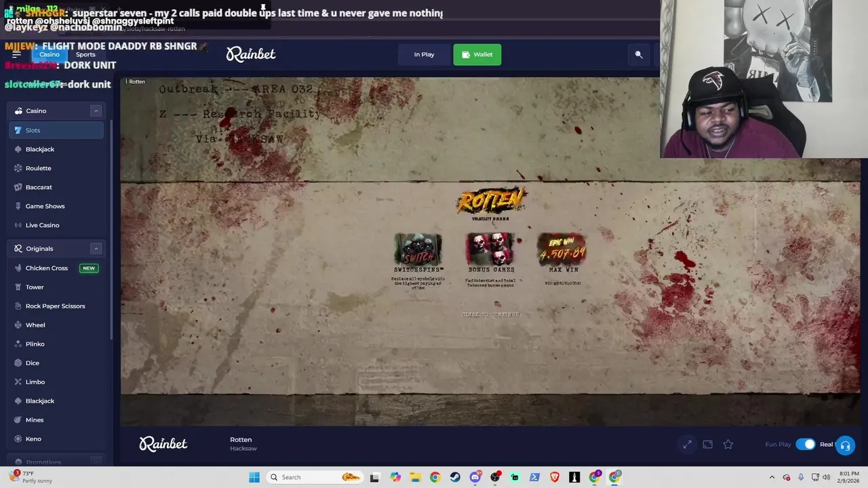This screenshot has width=868, height=488.
Task: Select the Max Win feature thumbnail
Action: tap(563, 249)
